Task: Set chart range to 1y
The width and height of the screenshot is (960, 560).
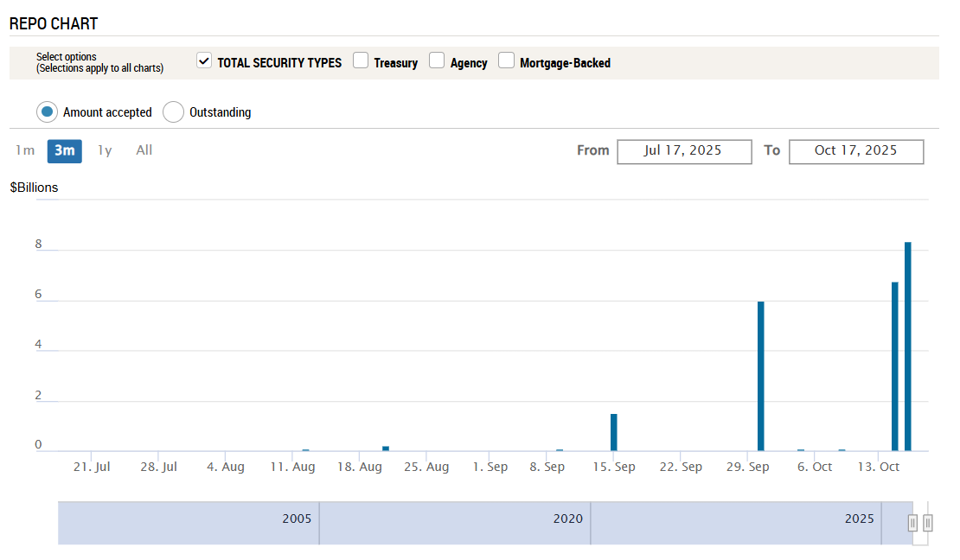Action: coord(105,150)
